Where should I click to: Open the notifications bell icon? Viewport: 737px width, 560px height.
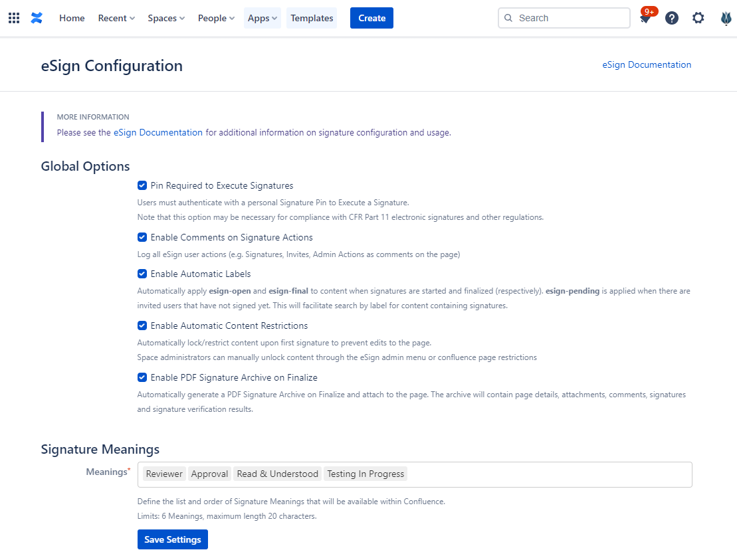645,19
